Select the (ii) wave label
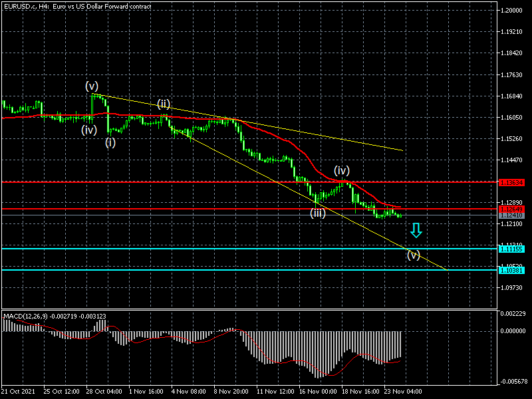 (x=164, y=104)
